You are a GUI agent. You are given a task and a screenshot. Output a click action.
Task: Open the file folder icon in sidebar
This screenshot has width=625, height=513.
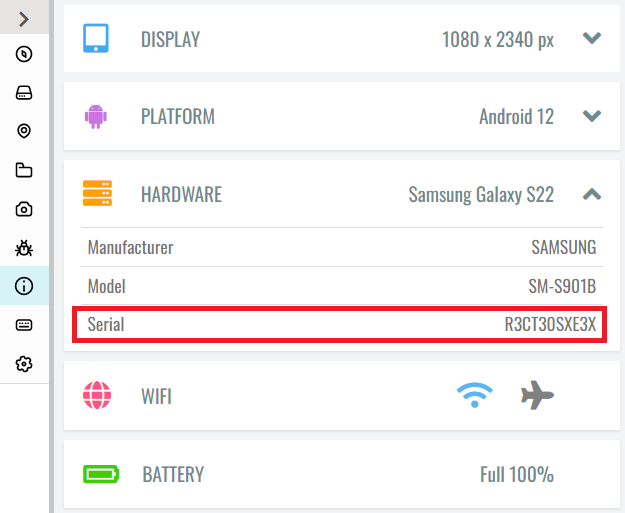(x=24, y=170)
